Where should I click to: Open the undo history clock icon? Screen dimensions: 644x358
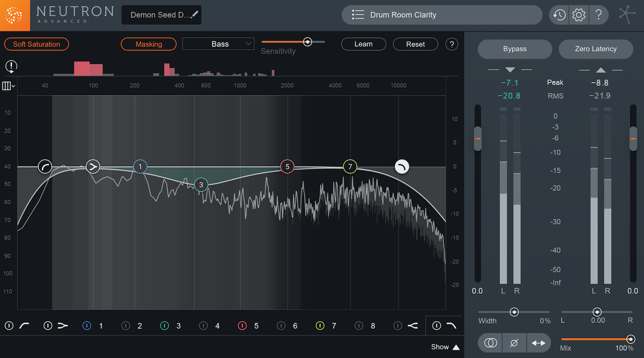coord(559,15)
